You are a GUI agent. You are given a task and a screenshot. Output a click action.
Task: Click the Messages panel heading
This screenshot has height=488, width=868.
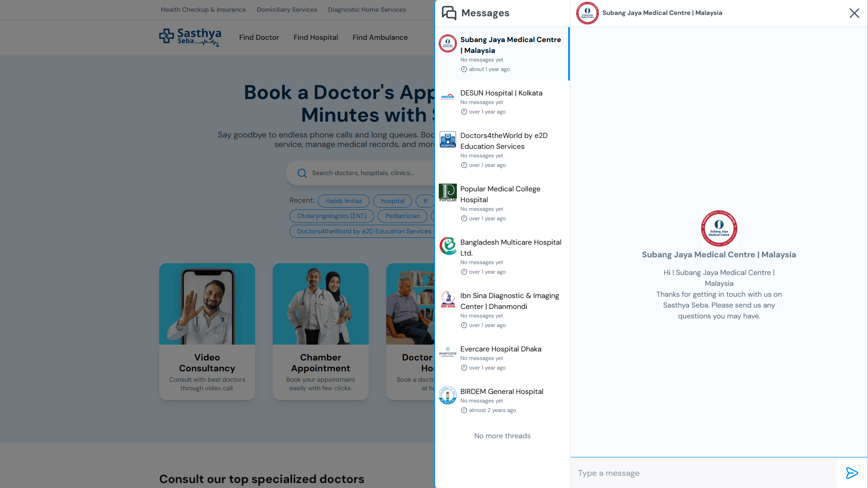tap(485, 13)
